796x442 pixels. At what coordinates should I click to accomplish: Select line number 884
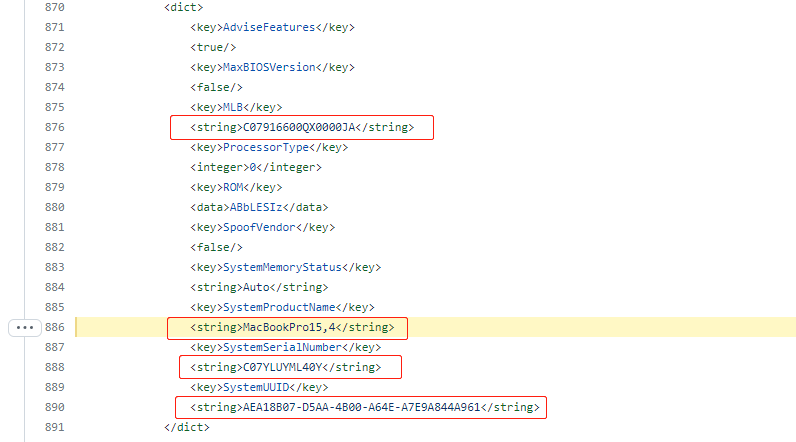click(x=54, y=287)
